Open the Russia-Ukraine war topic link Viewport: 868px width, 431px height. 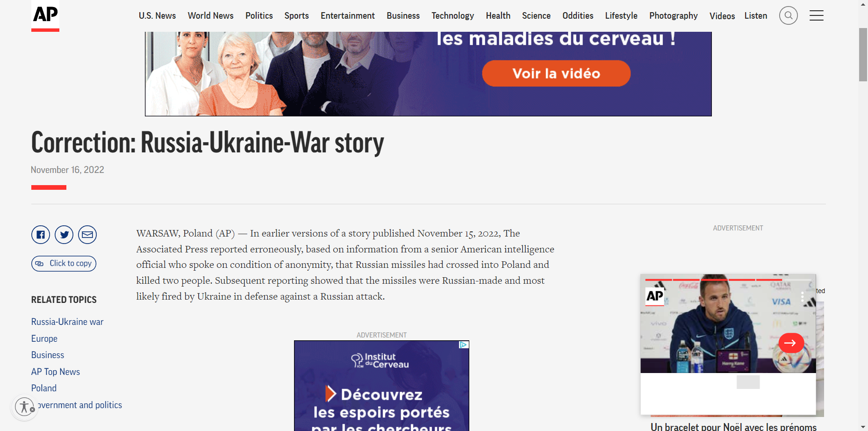coord(67,322)
